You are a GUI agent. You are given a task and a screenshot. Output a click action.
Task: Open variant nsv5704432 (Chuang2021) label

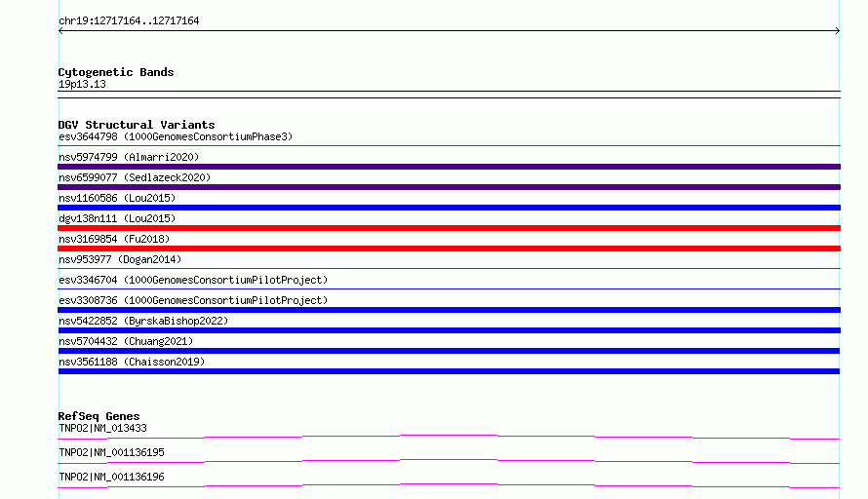point(126,341)
